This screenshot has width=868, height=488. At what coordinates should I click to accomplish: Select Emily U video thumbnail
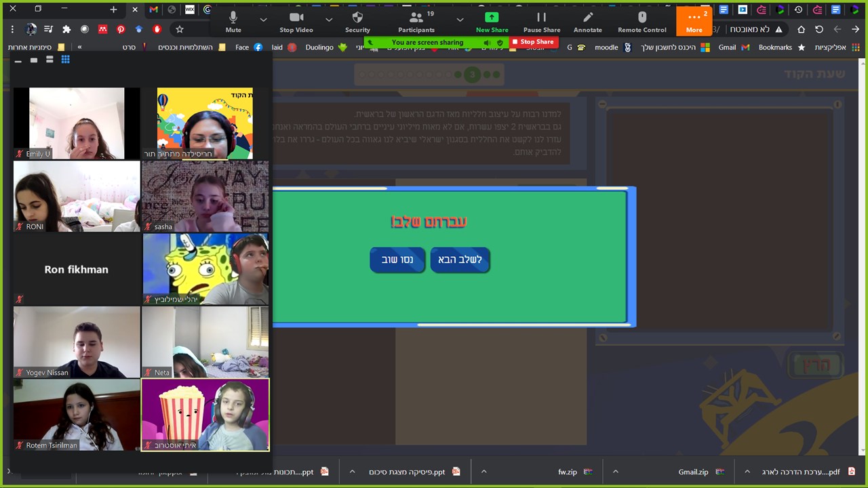coord(77,123)
